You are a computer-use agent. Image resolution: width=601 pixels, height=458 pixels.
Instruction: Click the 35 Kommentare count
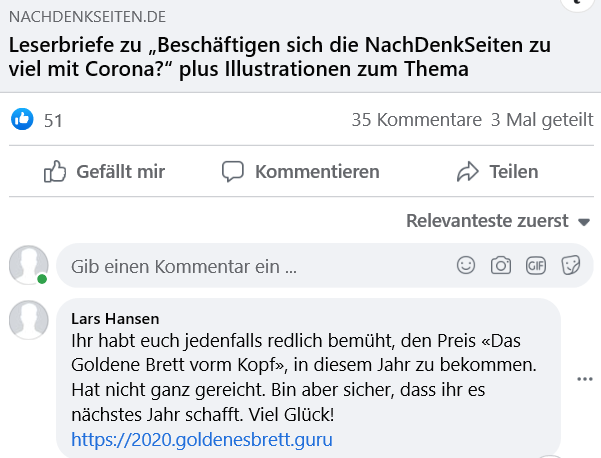pyautogui.click(x=416, y=120)
